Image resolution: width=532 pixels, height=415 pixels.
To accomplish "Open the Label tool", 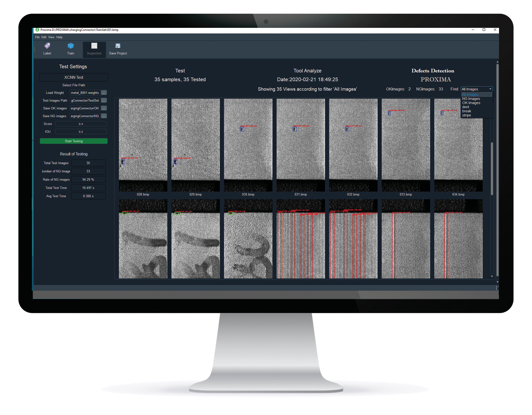I will [47, 49].
